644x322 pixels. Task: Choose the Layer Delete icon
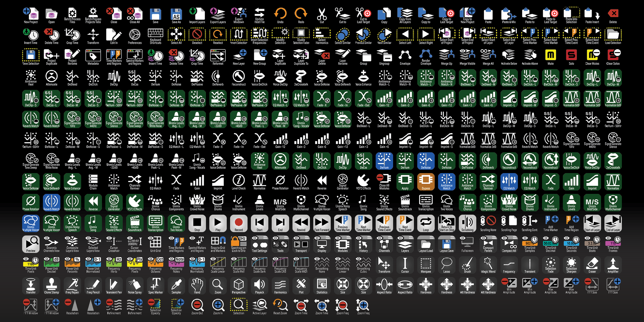(322, 57)
